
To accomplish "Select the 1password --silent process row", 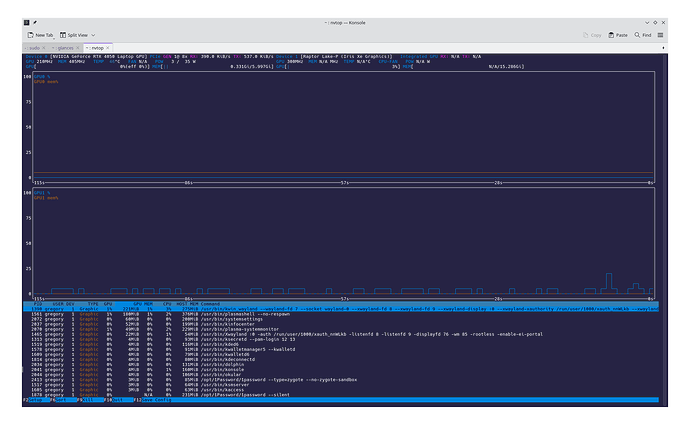I will click(x=341, y=395).
